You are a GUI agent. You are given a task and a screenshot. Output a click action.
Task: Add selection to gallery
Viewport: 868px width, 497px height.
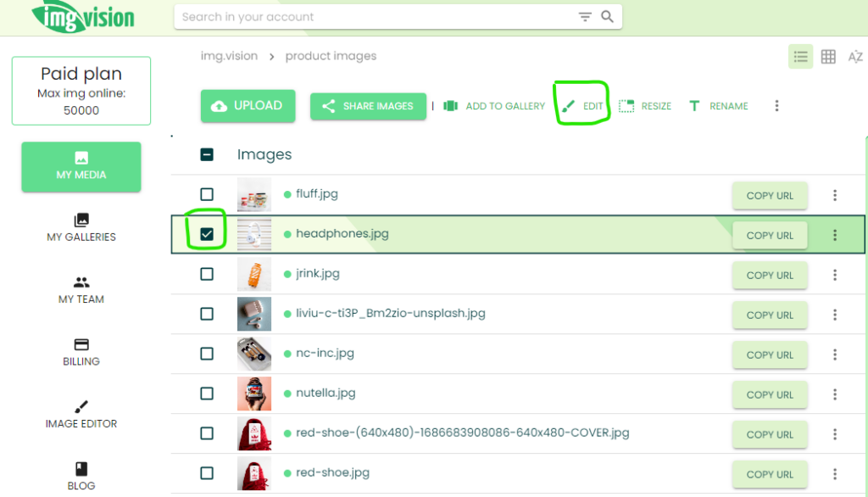click(x=494, y=106)
